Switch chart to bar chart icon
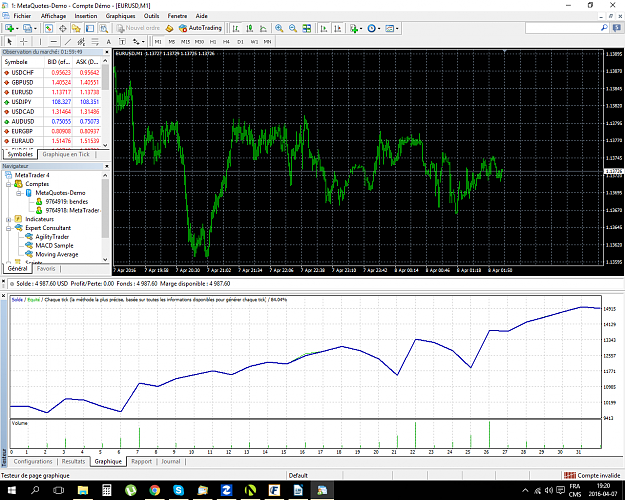The height and width of the screenshot is (500, 625). click(236, 28)
